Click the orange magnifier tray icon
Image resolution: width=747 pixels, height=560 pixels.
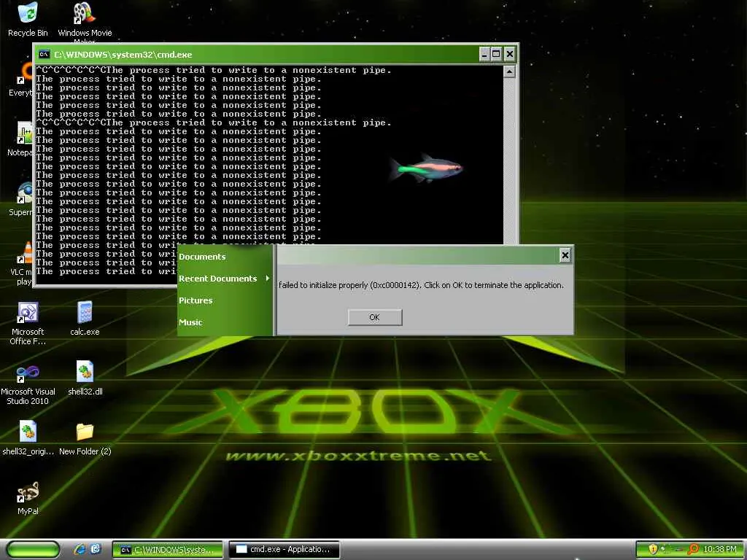[693, 549]
